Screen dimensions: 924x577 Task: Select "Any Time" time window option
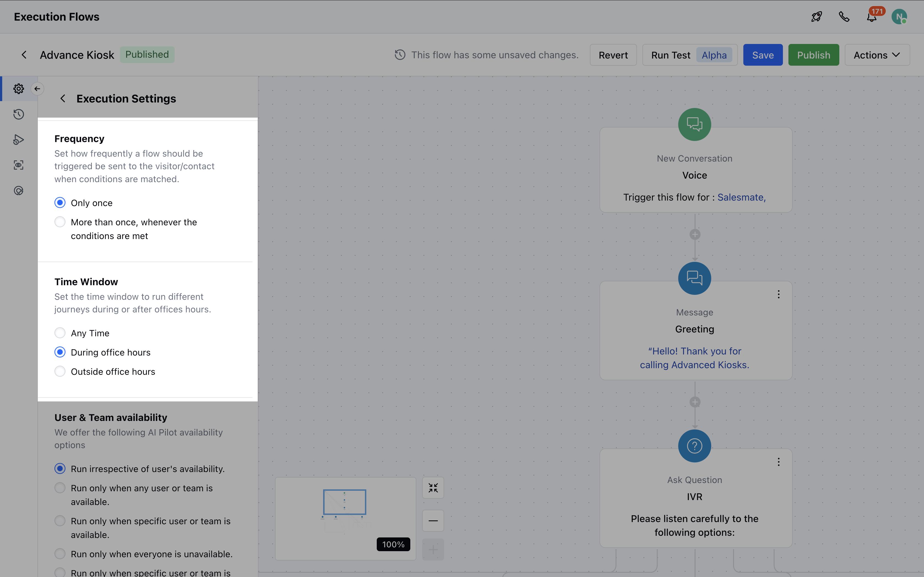click(x=60, y=333)
